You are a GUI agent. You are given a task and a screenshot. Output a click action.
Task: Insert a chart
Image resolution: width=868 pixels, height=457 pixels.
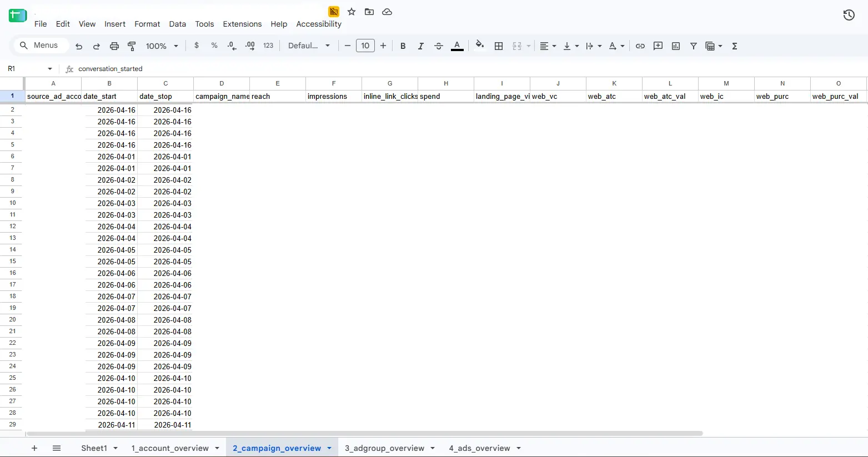(x=676, y=46)
